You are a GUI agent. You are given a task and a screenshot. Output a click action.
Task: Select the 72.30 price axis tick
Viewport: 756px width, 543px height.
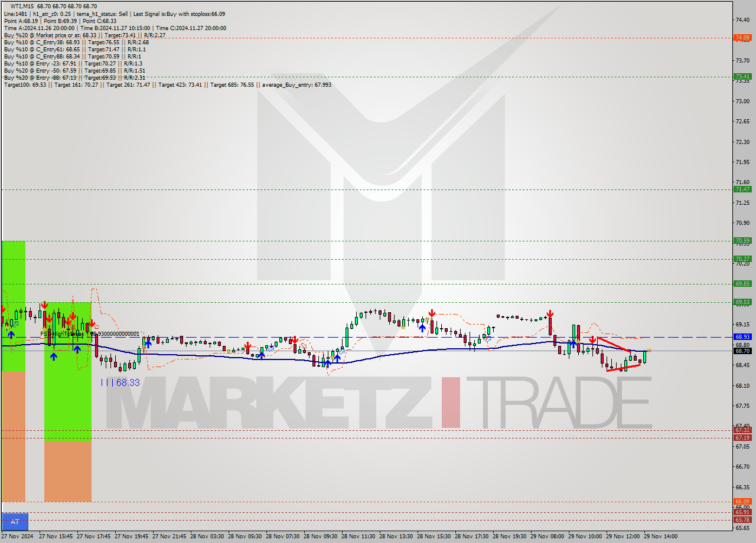point(742,142)
